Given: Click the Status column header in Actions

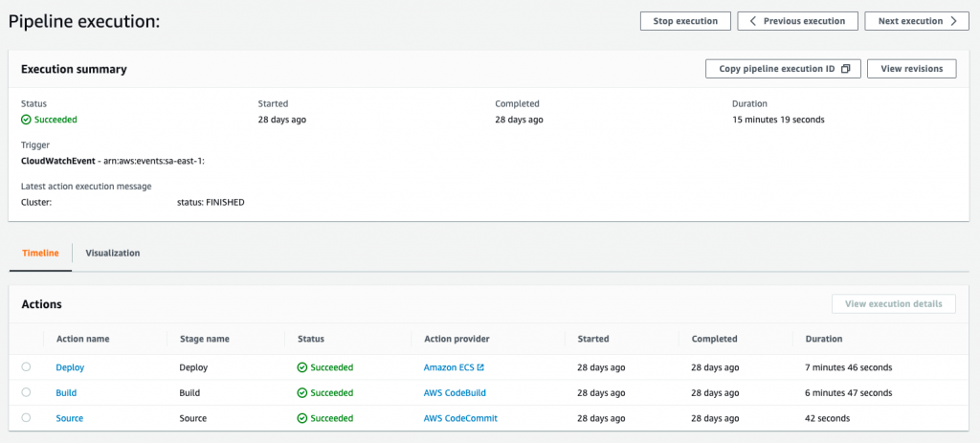Looking at the screenshot, I should 311,339.
